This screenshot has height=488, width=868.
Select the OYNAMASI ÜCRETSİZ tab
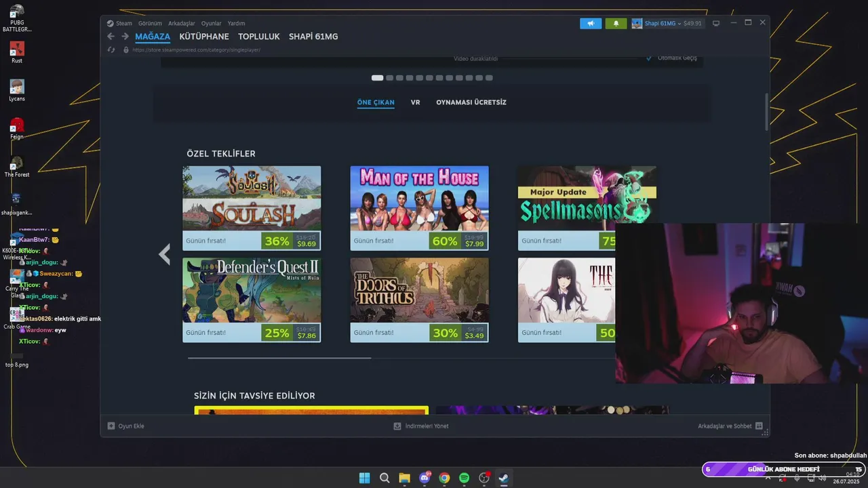471,102
